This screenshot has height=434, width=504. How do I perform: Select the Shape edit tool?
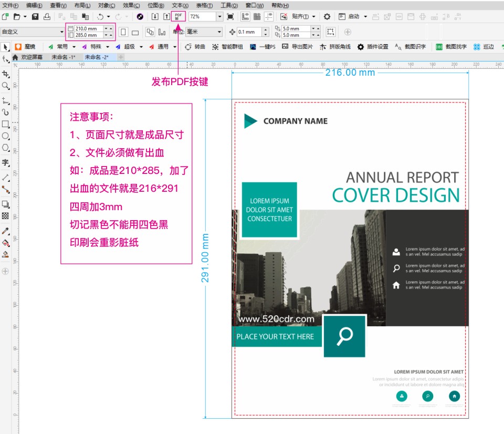(x=5, y=59)
